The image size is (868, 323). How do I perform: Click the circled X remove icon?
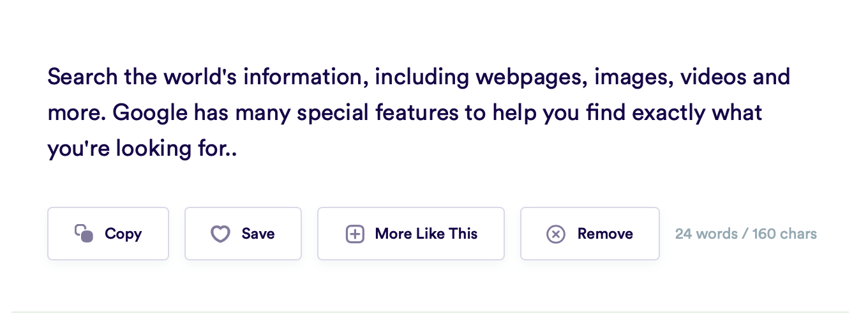click(556, 234)
